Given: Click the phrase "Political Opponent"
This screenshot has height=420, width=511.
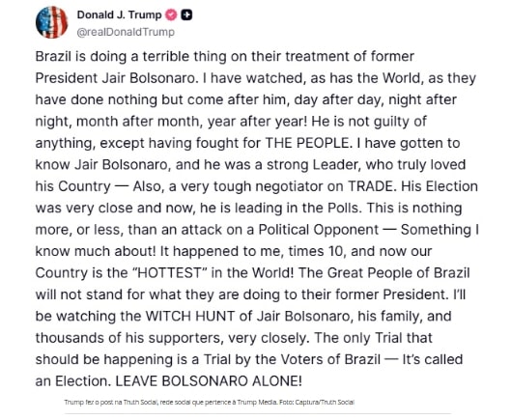Looking at the screenshot, I should click(x=319, y=230).
